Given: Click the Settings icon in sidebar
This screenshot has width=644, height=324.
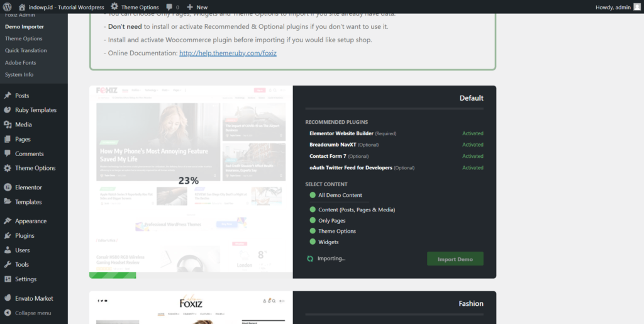Looking at the screenshot, I should click(8, 279).
